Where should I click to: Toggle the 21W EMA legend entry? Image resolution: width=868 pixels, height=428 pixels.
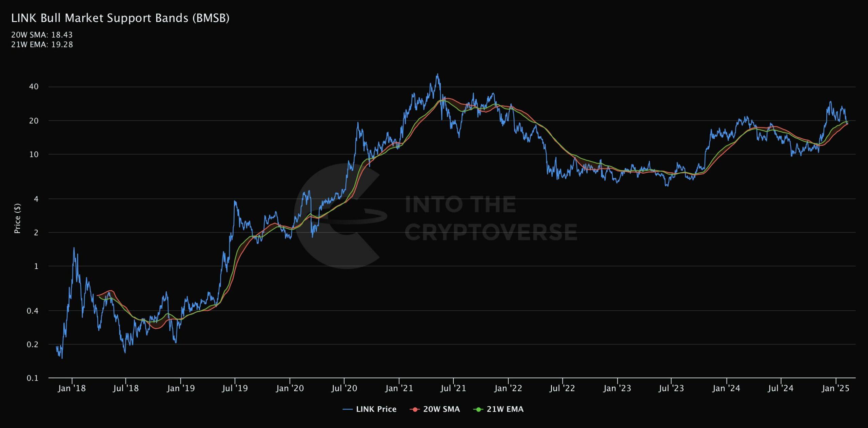pyautogui.click(x=505, y=409)
